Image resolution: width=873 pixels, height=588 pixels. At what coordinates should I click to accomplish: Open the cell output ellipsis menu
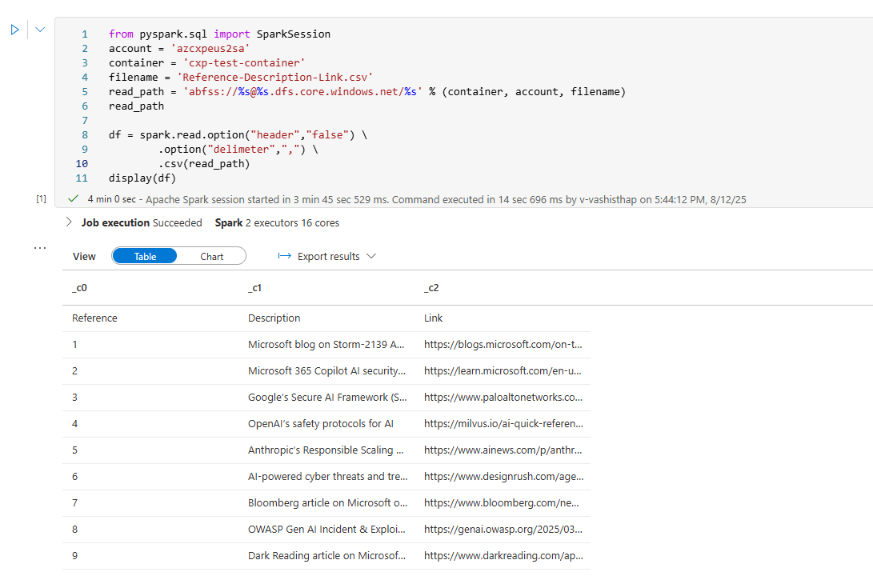[x=40, y=248]
